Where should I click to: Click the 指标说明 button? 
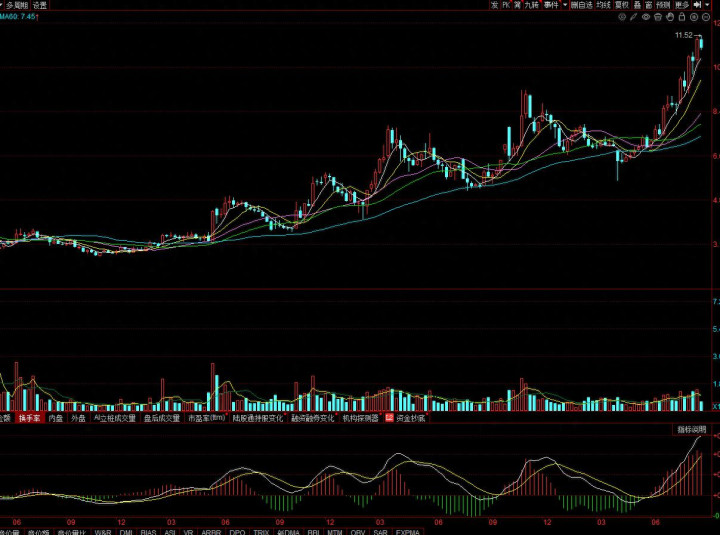point(691,429)
